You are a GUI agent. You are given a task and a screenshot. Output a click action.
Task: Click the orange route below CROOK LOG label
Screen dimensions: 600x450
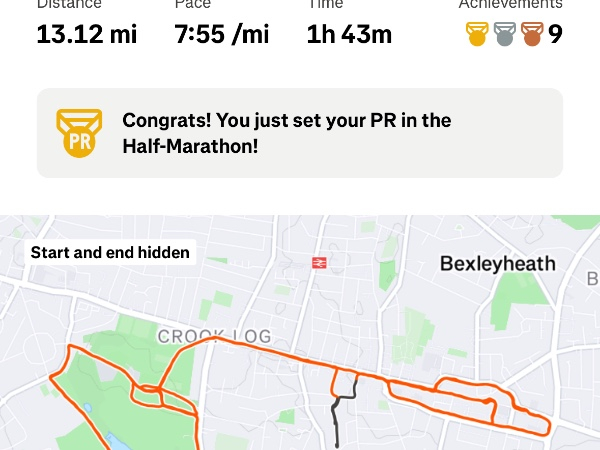coord(240,343)
